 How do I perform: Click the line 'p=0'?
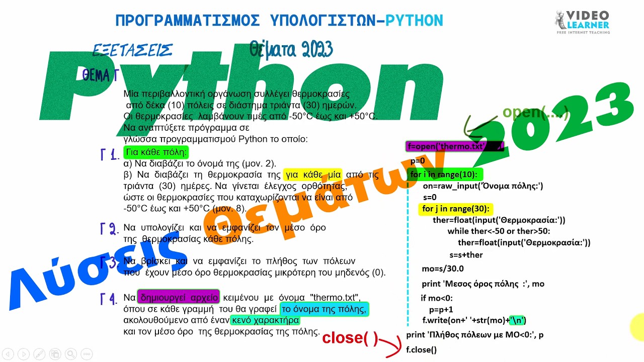tap(418, 161)
